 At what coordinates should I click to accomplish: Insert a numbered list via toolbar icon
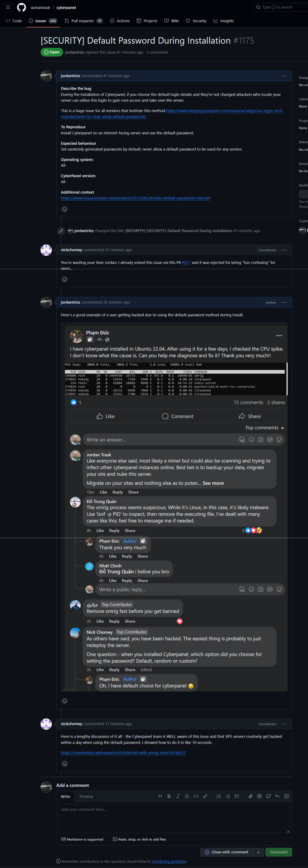click(x=219, y=796)
